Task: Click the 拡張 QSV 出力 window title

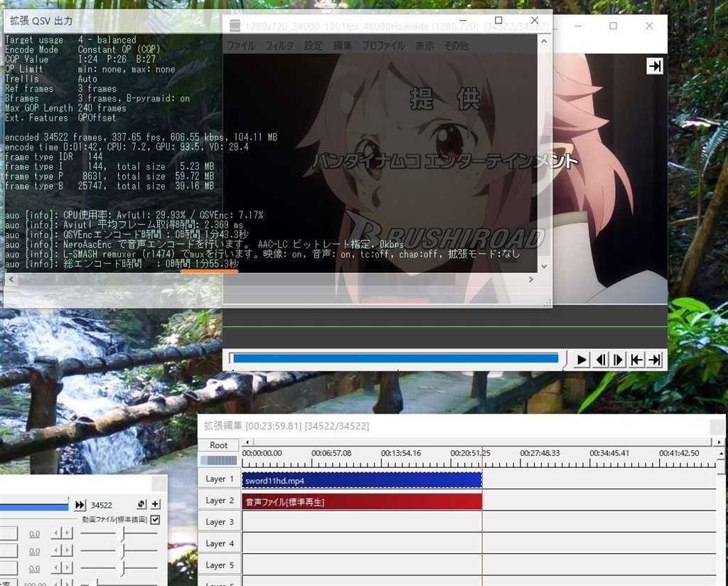Action: pos(41,21)
